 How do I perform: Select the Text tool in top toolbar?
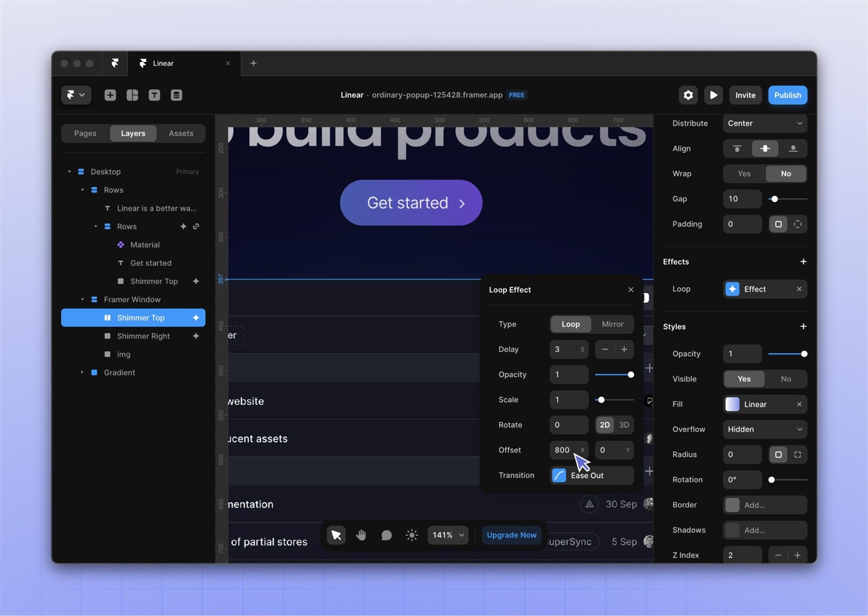tap(155, 95)
